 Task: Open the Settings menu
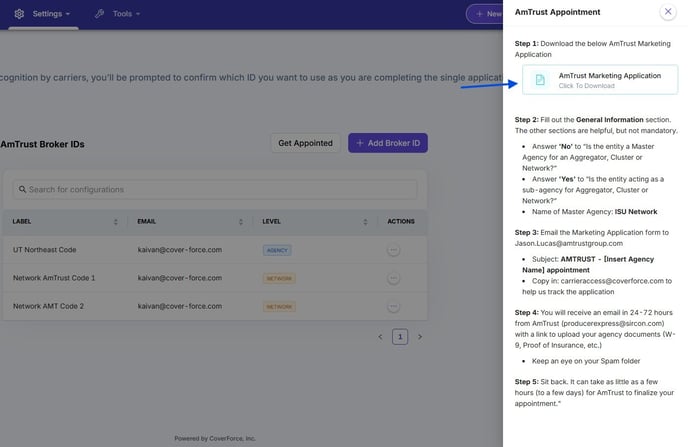[43, 14]
